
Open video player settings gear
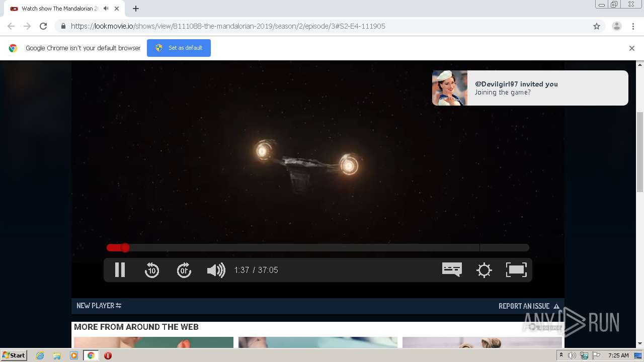(484, 270)
